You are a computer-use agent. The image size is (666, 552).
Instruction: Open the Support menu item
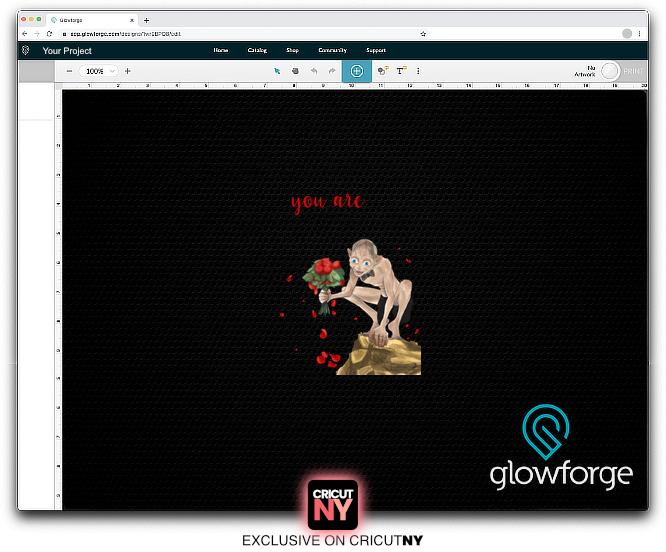pyautogui.click(x=376, y=50)
